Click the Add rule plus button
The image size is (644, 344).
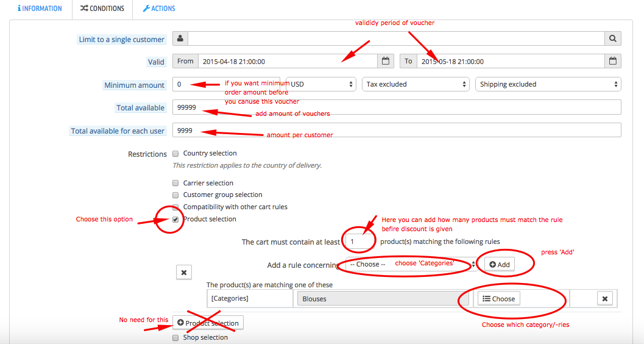coord(500,265)
